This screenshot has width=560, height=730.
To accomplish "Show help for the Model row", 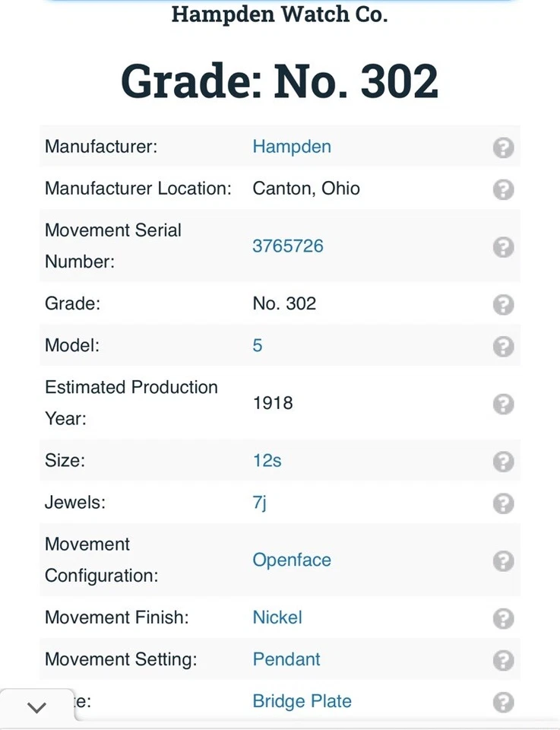I will click(503, 346).
